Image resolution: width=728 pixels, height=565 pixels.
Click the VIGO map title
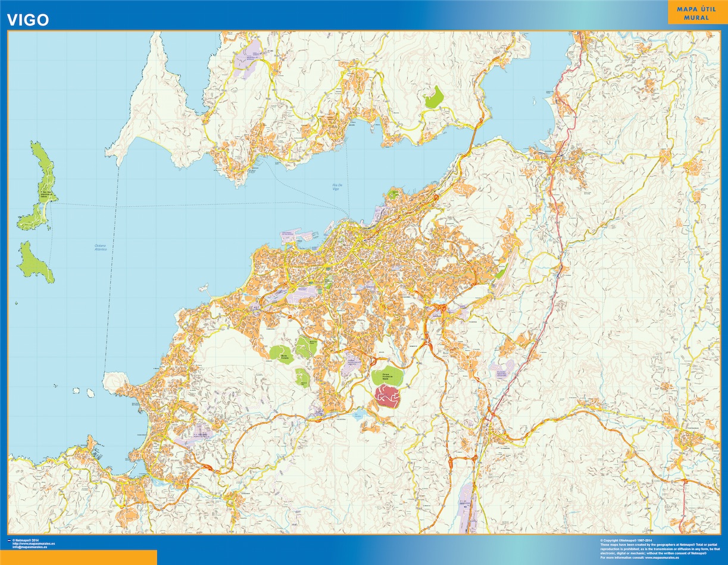[28, 20]
